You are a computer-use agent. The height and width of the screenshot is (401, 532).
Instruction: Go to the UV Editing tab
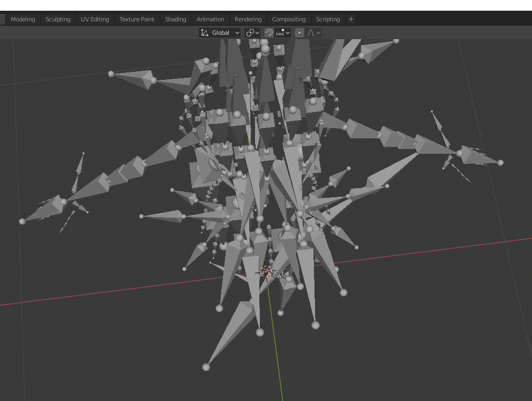coord(95,19)
